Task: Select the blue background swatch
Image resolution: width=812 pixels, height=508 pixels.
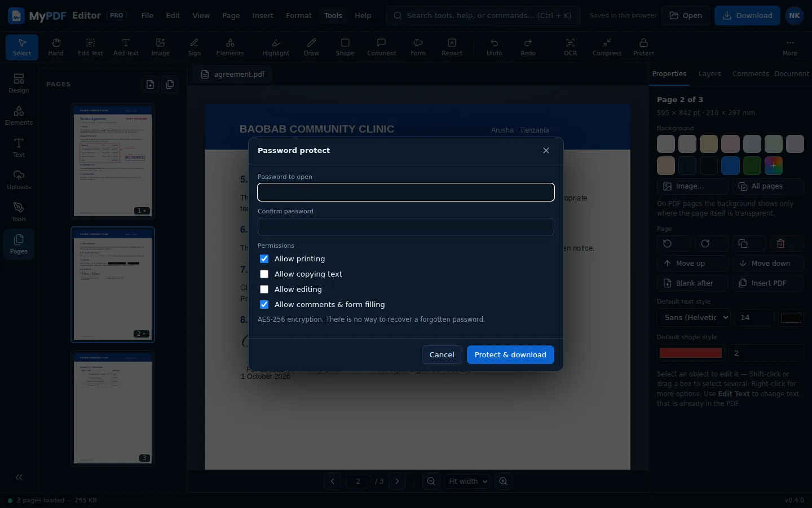Action: click(730, 165)
